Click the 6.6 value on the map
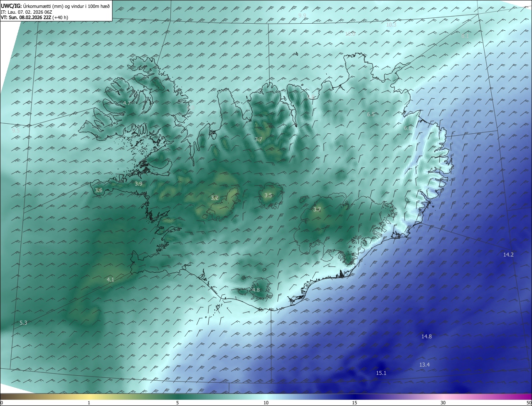The height and width of the screenshot is (406, 532). [x=408, y=129]
